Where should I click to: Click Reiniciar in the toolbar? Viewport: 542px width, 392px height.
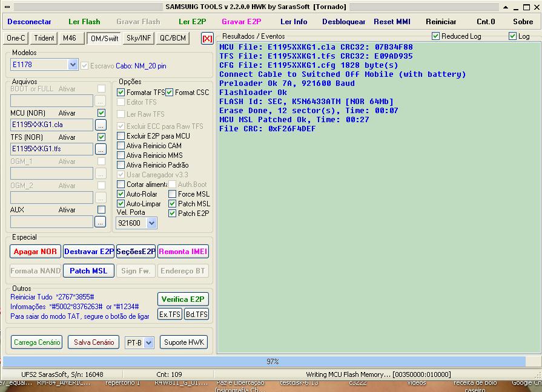pyautogui.click(x=441, y=22)
